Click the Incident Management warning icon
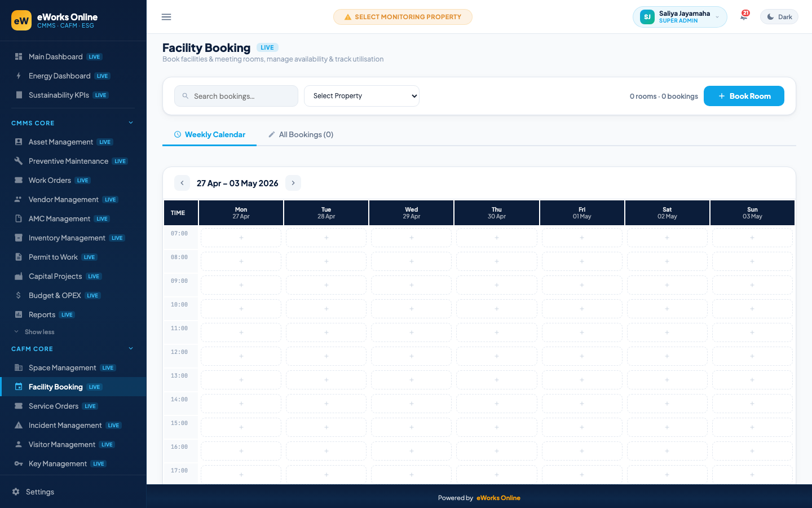 click(19, 425)
